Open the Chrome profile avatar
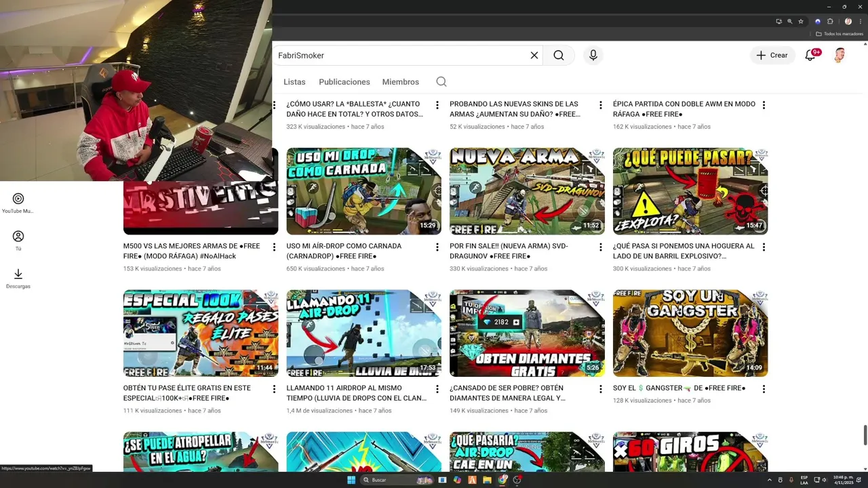This screenshot has height=488, width=868. pyautogui.click(x=848, y=22)
